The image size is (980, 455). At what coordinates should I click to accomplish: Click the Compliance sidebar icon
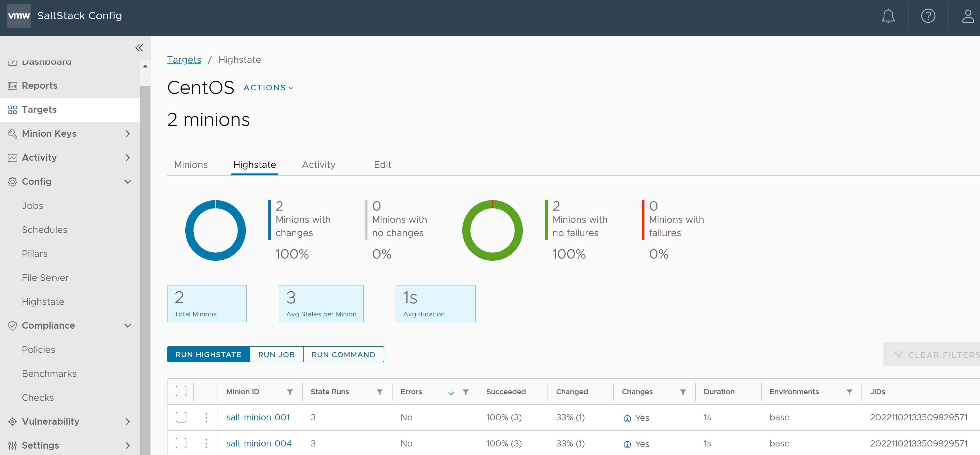(x=13, y=325)
